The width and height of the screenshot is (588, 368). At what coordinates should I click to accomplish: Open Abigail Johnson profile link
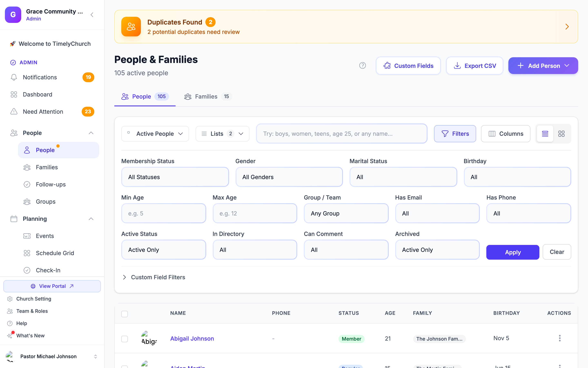(192, 339)
